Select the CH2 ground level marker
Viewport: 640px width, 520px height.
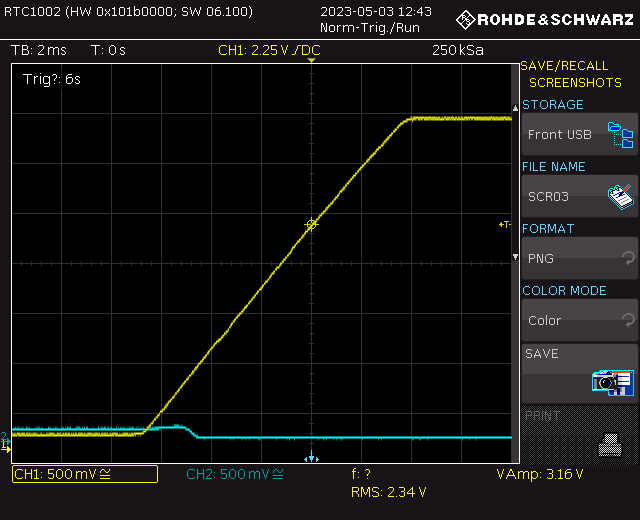pos(5,438)
